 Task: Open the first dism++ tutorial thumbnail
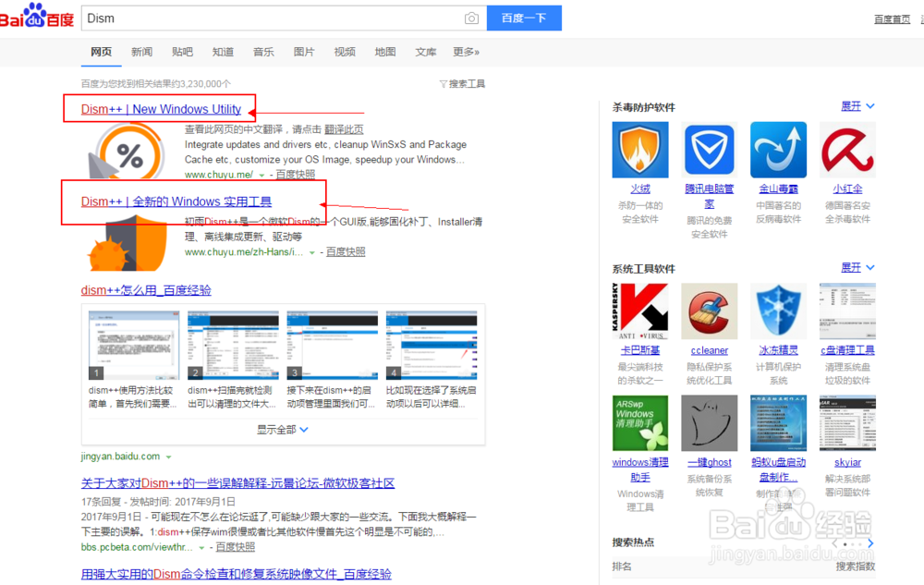[x=134, y=346]
